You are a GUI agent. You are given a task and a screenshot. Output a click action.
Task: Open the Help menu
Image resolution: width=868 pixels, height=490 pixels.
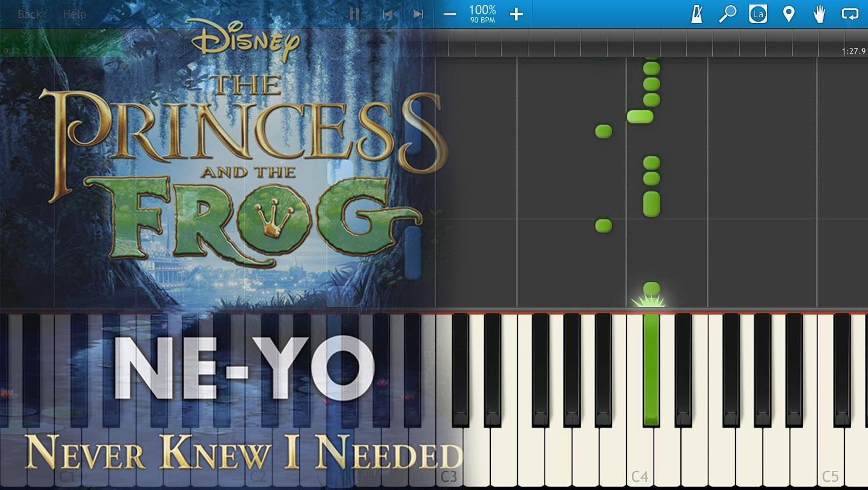[x=75, y=14]
